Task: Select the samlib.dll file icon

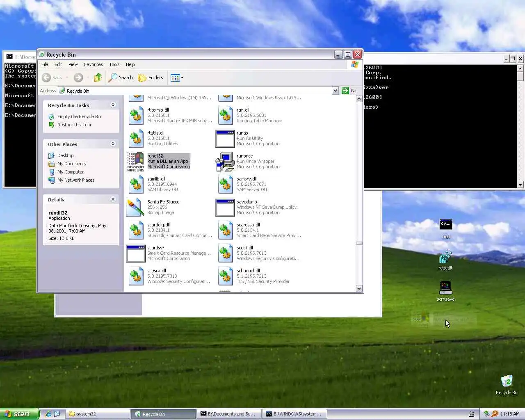Action: (136, 185)
